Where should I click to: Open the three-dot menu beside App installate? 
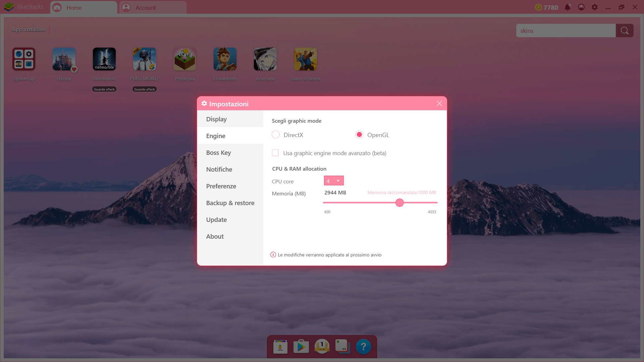(54, 30)
